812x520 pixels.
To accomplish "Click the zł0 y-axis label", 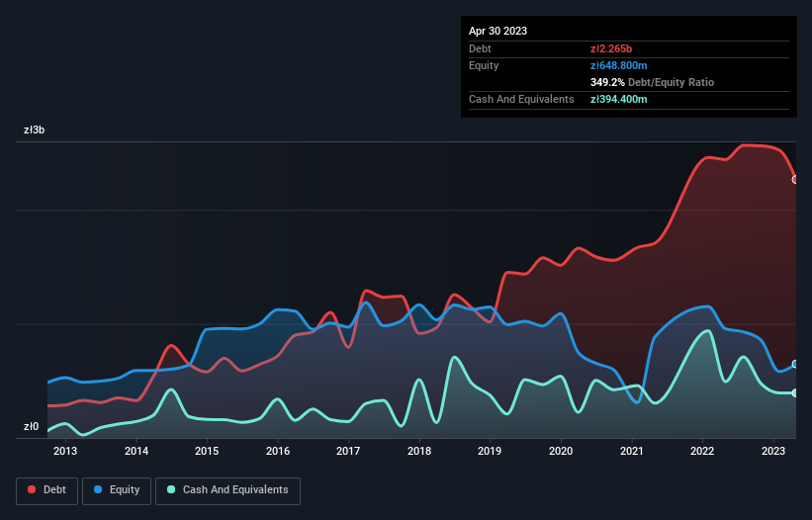I will pos(31,426).
